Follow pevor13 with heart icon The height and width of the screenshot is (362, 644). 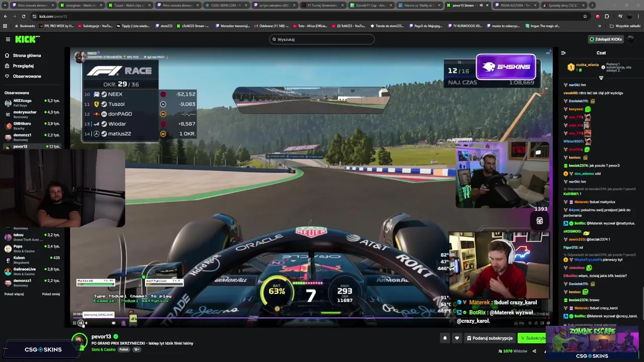pyautogui.click(x=457, y=338)
